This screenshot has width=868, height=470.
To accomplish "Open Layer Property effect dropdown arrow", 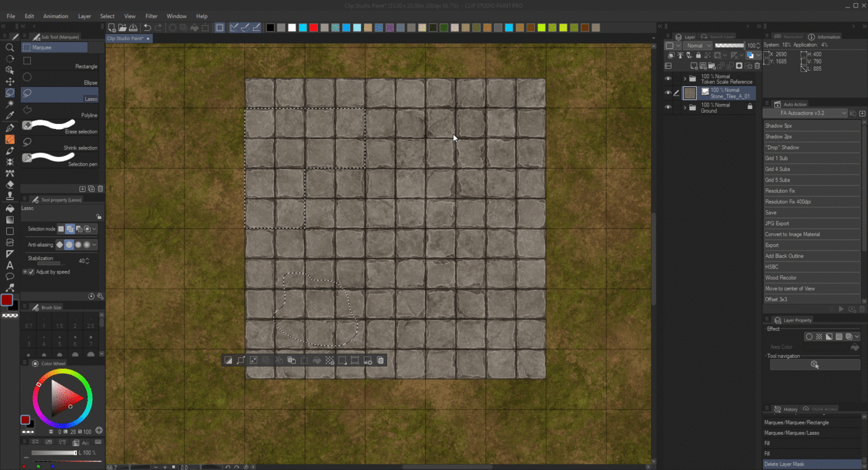I will coord(857,337).
